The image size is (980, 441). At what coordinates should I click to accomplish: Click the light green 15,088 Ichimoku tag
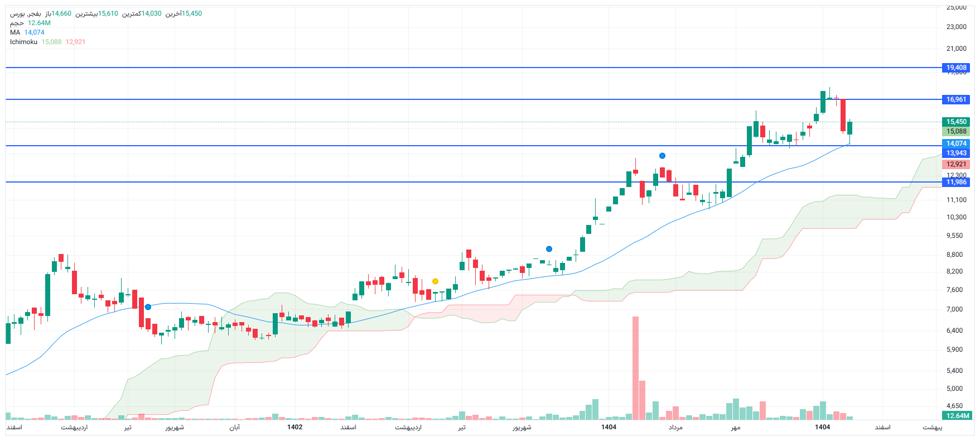click(956, 132)
